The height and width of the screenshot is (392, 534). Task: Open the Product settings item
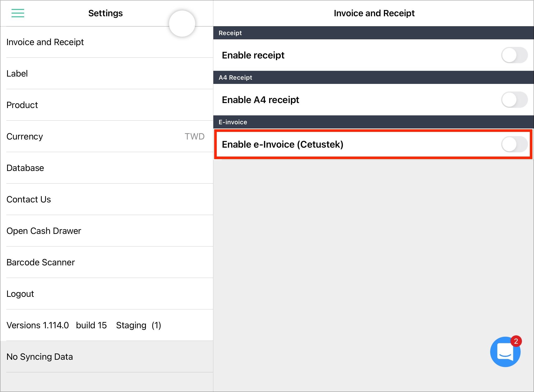[x=107, y=105]
